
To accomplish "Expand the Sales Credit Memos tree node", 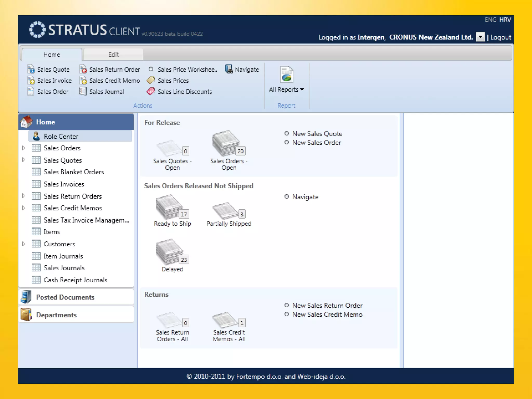I will (24, 208).
